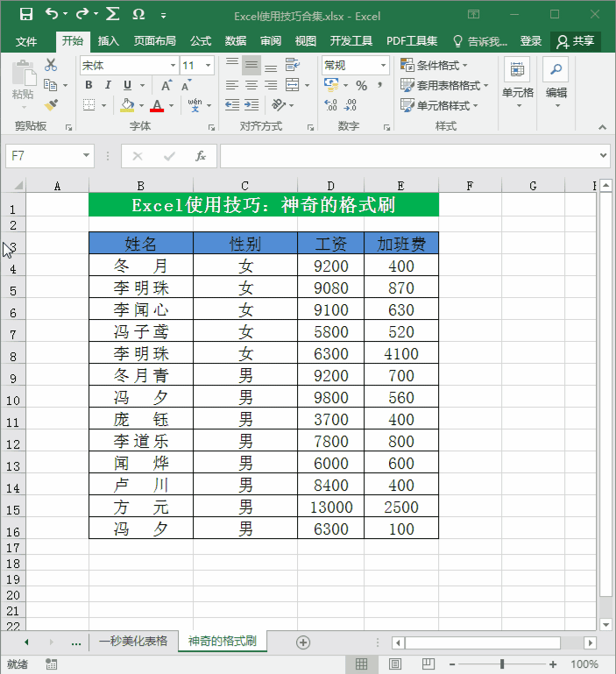The height and width of the screenshot is (674, 616).
Task: Apply the red font color A
Action: tap(157, 105)
